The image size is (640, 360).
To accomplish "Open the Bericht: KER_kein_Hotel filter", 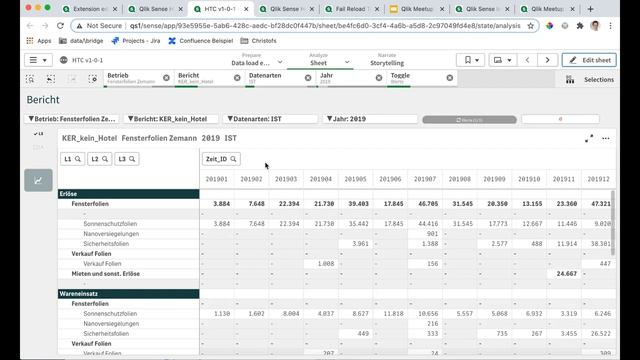I will tap(171, 119).
